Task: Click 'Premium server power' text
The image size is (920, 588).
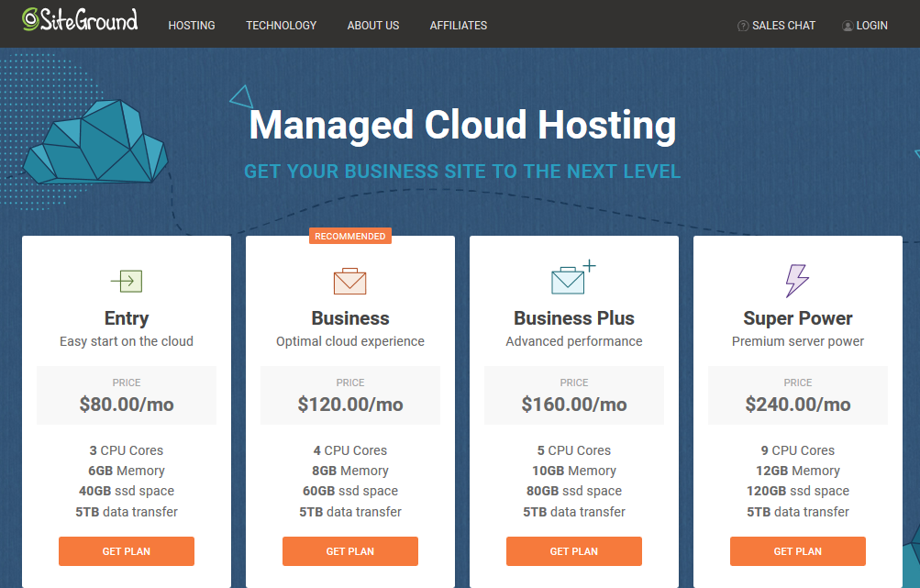Action: coord(798,341)
